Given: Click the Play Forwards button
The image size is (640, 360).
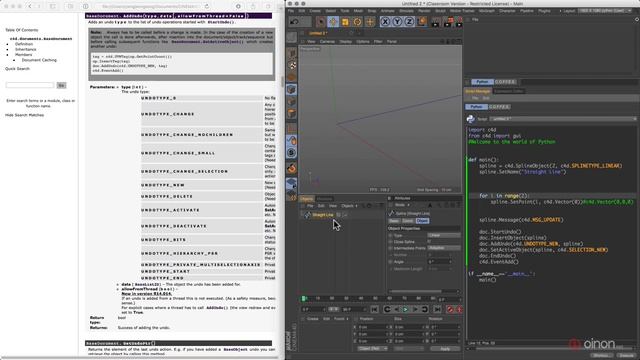Looking at the screenshot, I should (x=405, y=310).
